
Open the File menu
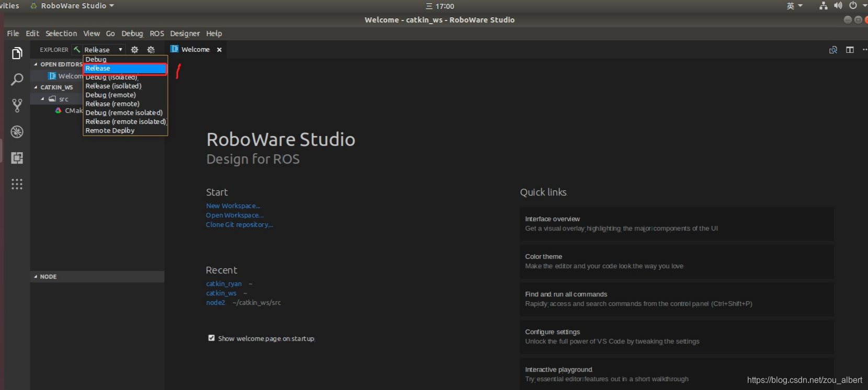click(x=13, y=33)
